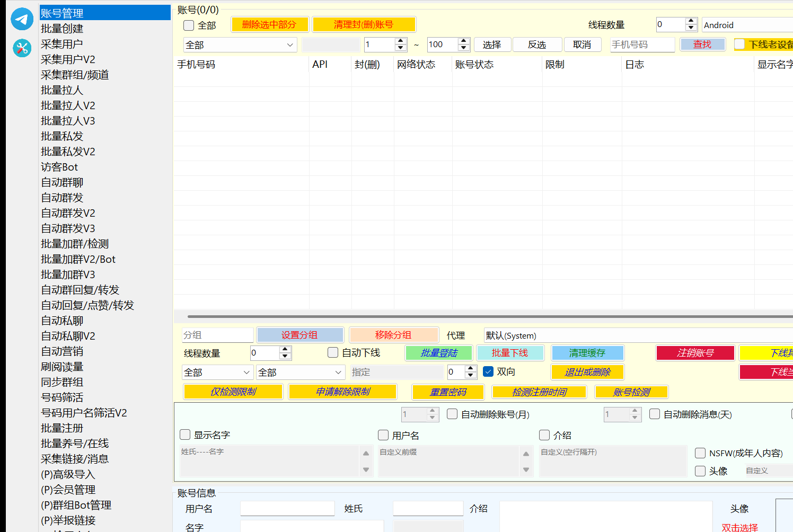Screen dimensions: 793x532
Task: Enable 自动删除消息(天) checkbox
Action: click(x=655, y=414)
